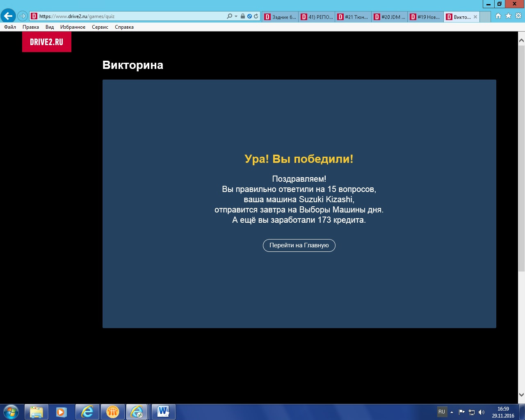
Task: Open the address bar autocomplete dropdown arrow
Action: pyautogui.click(x=236, y=16)
